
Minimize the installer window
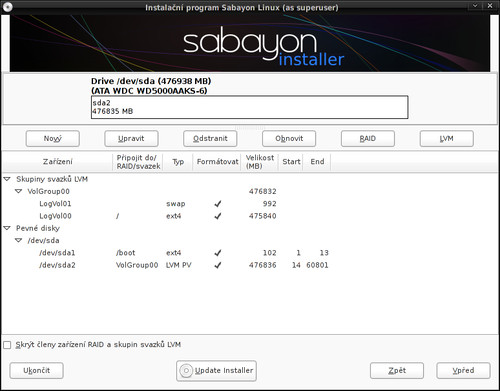pos(476,6)
